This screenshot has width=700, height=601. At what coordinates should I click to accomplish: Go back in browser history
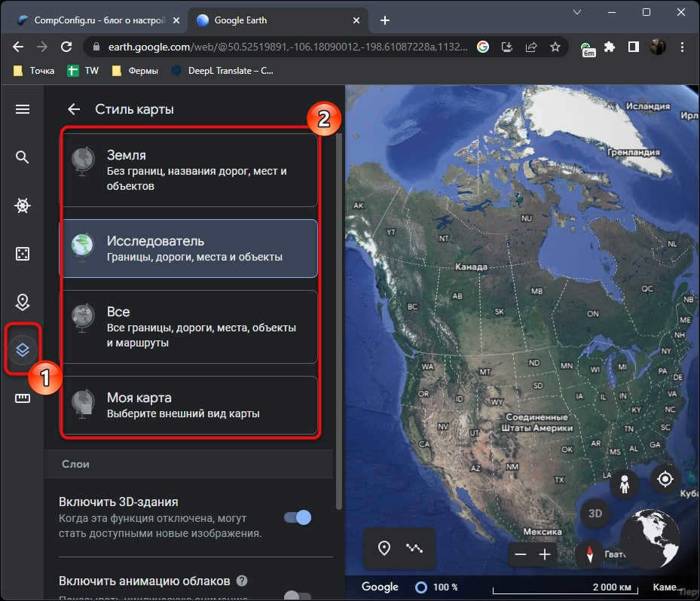18,47
